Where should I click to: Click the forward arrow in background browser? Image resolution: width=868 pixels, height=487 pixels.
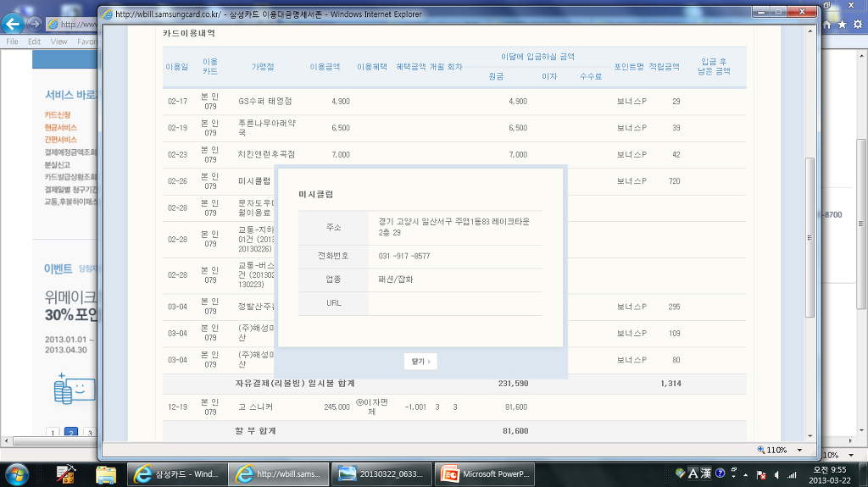tap(34, 24)
